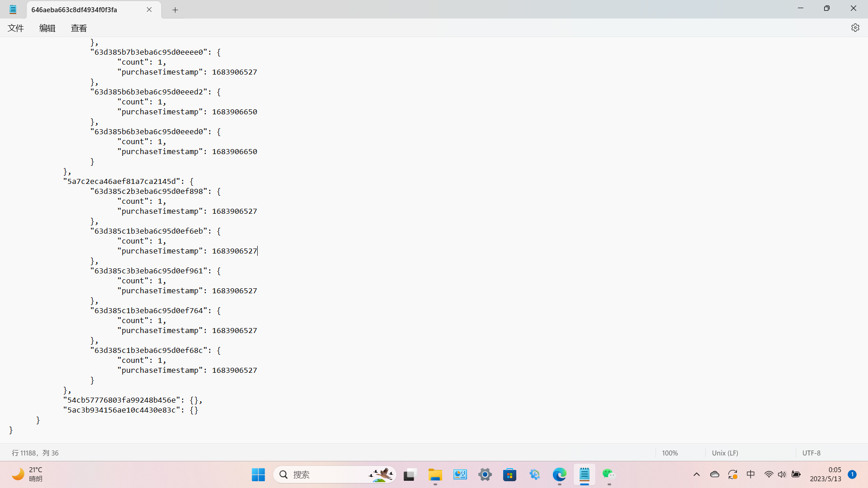Viewport: 868px width, 488px height.
Task: Expand hidden system tray icons chevron
Action: 696,474
